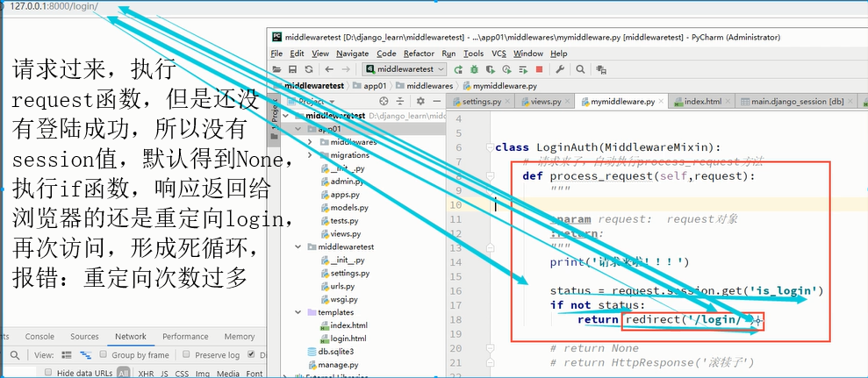Viewport: 868px width, 378px height.
Task: Toggle the Hide data URLs checkbox
Action: [x=48, y=373]
